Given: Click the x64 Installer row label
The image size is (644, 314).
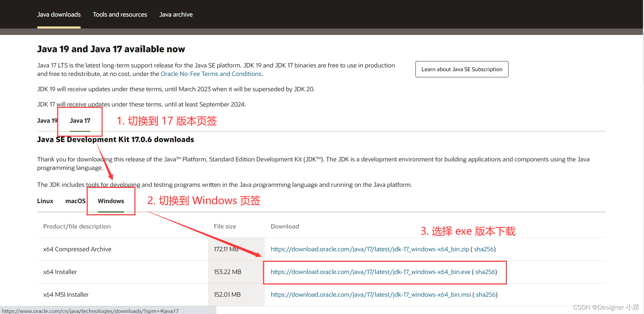Looking at the screenshot, I should tap(60, 272).
